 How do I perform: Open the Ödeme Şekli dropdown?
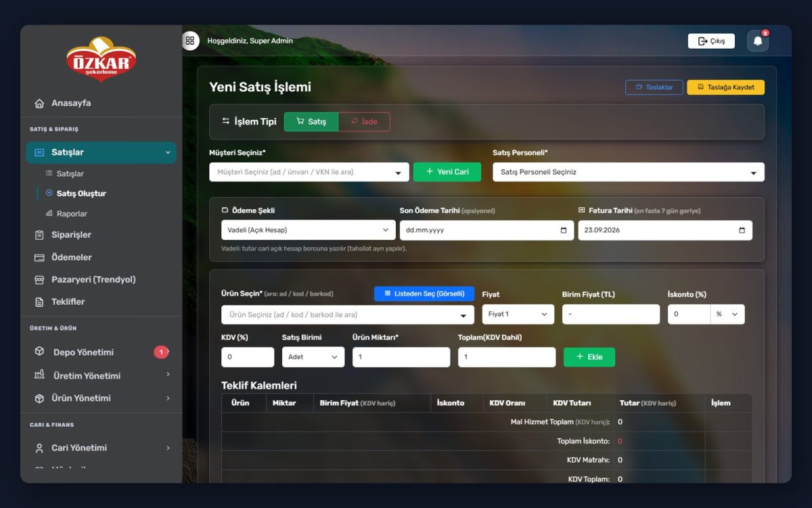309,230
